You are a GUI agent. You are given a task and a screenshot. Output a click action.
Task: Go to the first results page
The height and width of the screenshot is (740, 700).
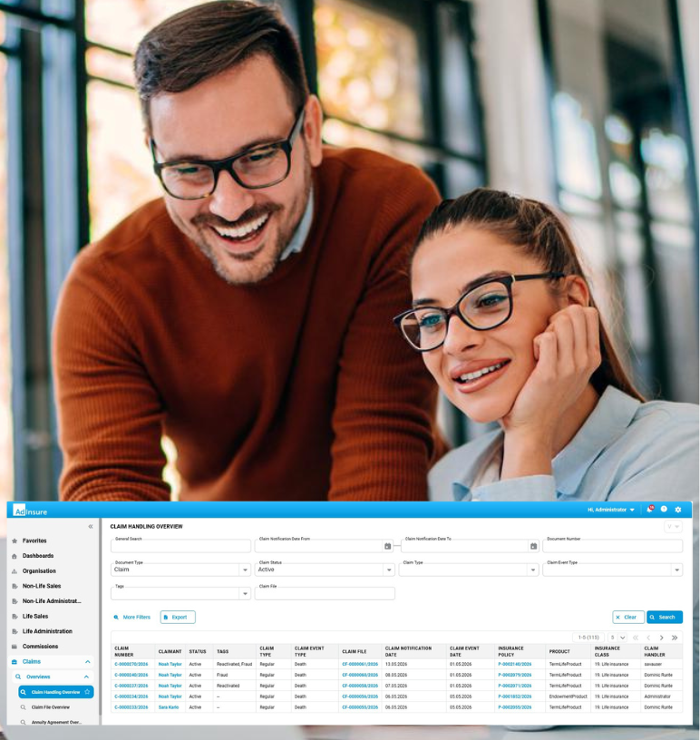(636, 638)
